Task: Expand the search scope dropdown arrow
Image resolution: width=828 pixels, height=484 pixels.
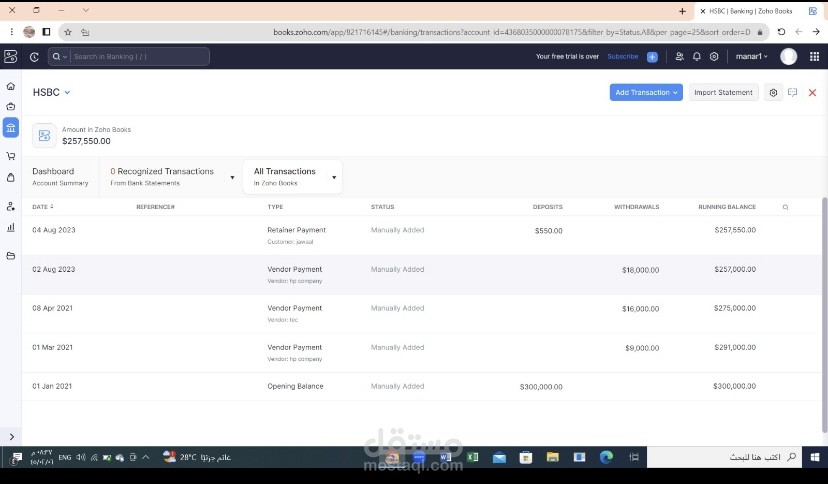Action: (x=65, y=57)
